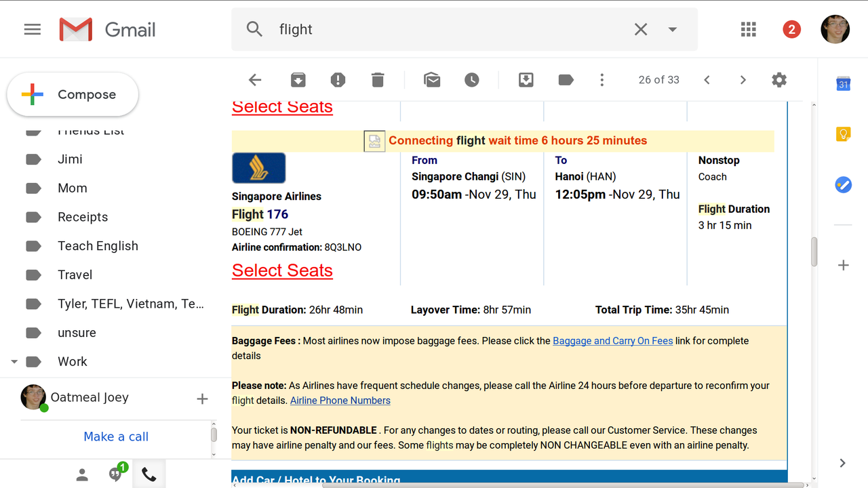Click the chat panel scrollbar
Viewport: 868px width, 488px height.
[214, 434]
